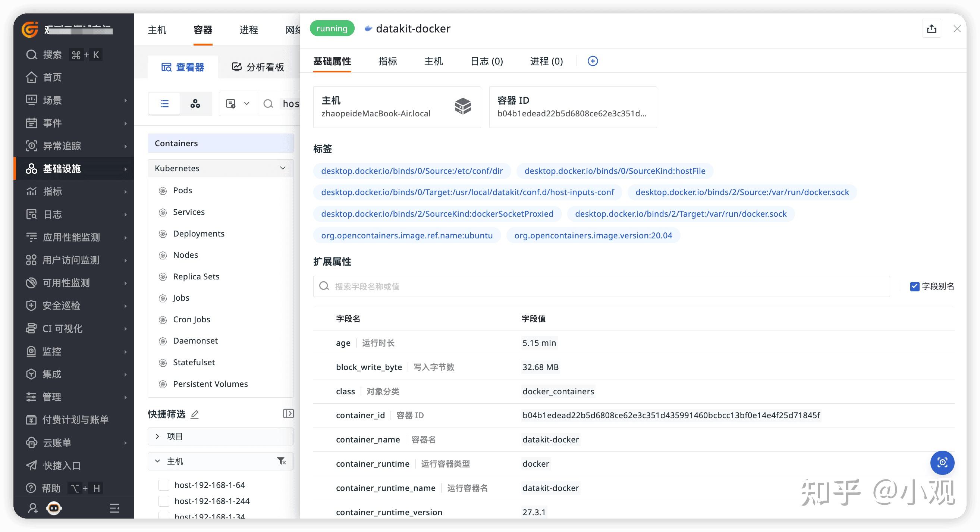Open the snapshot camera icon at bottom right
The image size is (980, 532).
[x=942, y=463]
